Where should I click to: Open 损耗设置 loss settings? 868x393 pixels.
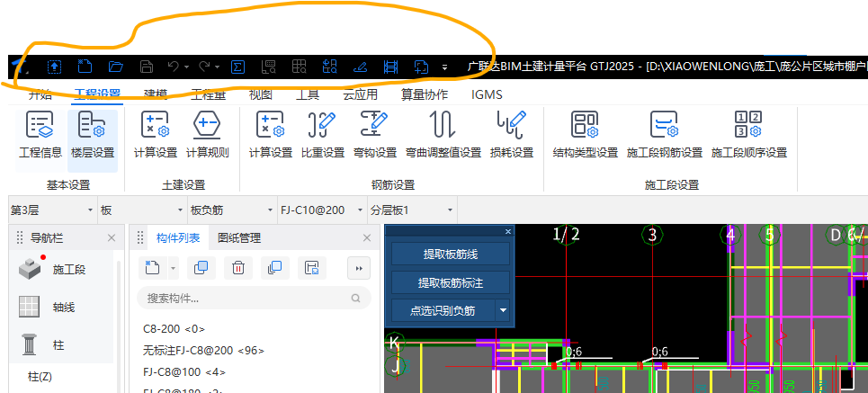coord(512,135)
